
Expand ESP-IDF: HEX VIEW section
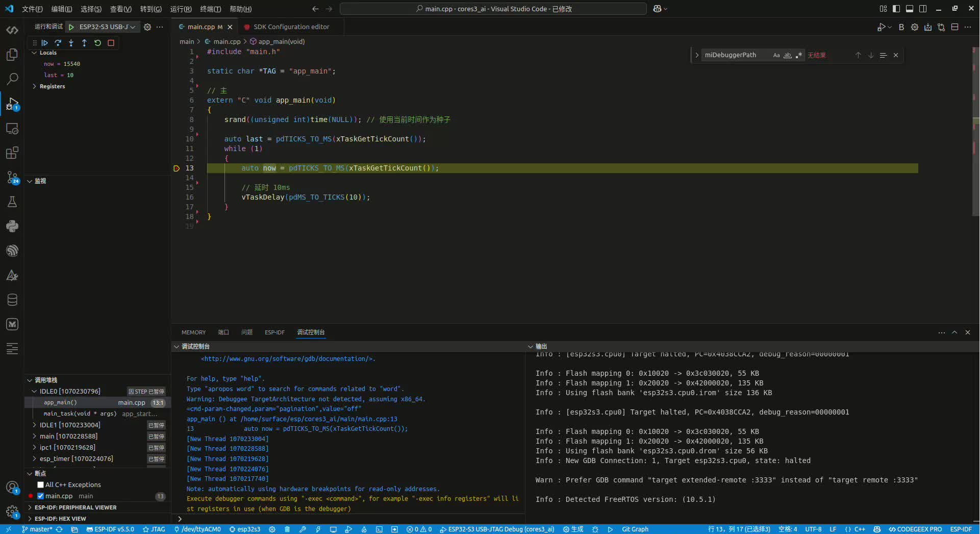pyautogui.click(x=30, y=519)
